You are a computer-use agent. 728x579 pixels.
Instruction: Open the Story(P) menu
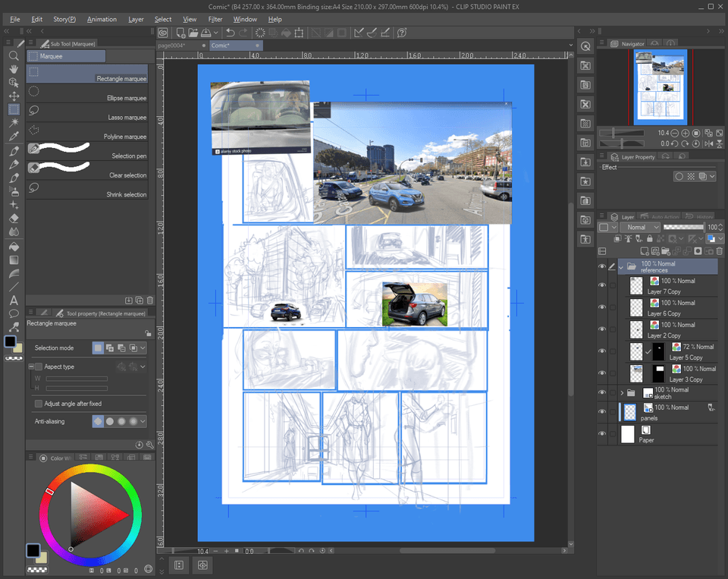65,19
